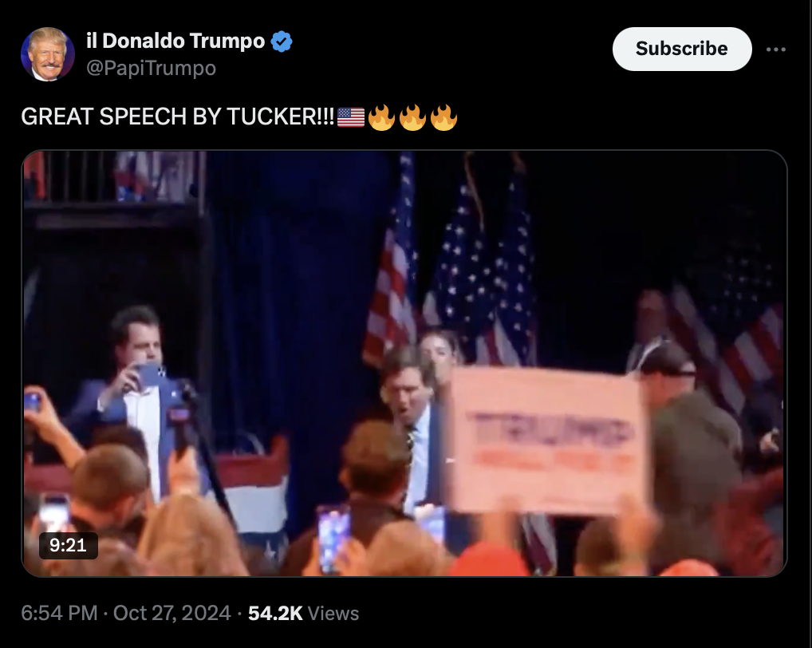The height and width of the screenshot is (648, 812).
Task: Click the blue verified checkmark badge
Action: tap(282, 41)
